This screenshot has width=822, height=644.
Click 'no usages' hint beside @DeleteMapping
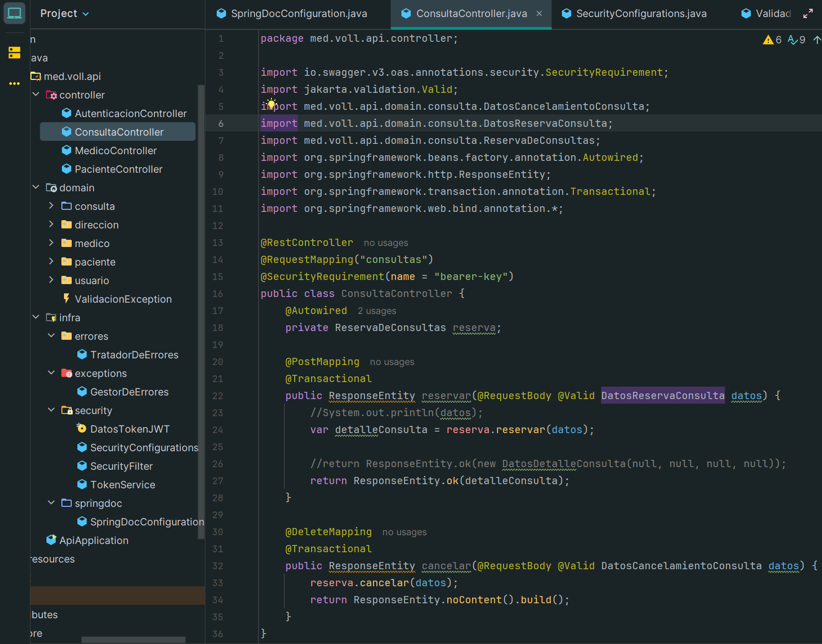[x=405, y=532]
